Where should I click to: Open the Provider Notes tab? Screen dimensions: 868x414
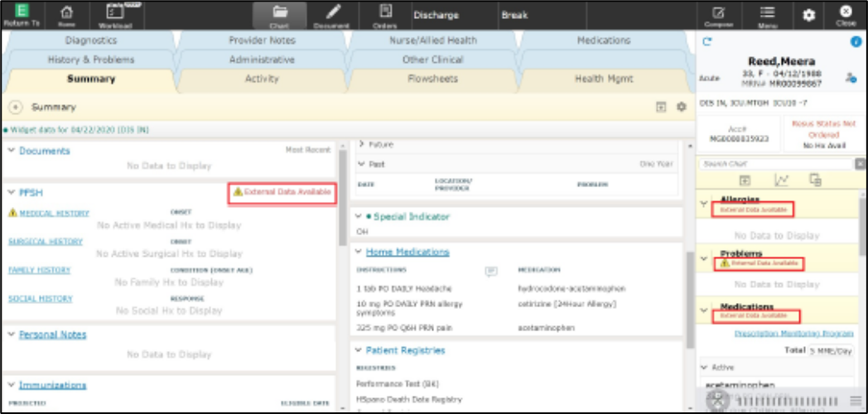tap(261, 41)
